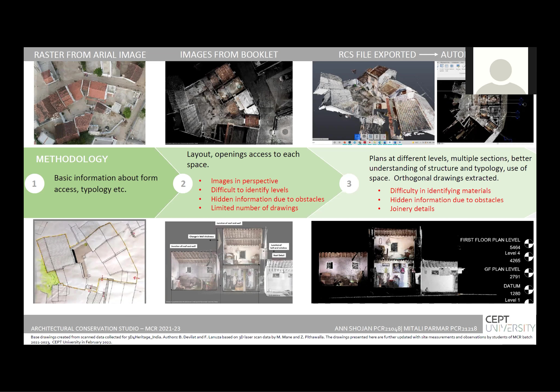Viewport: 560px width, 392px height.
Task: Click the Clip Outside tool in ReCap toolbar
Action: pos(371,137)
